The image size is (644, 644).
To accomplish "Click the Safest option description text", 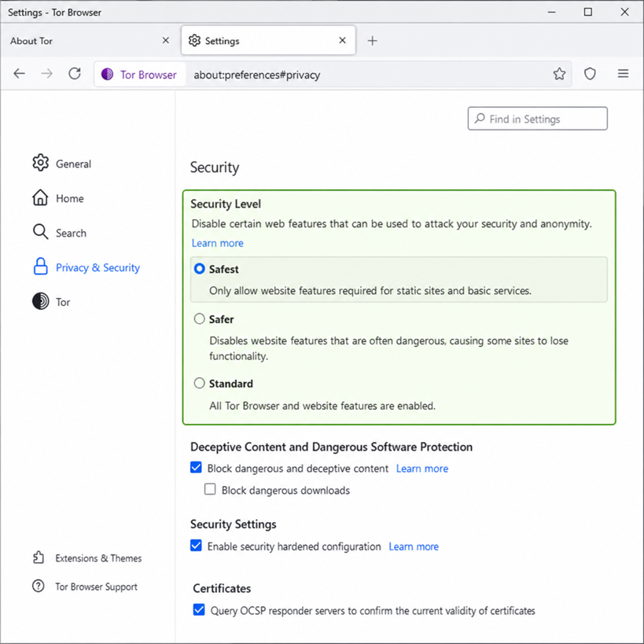I will click(x=370, y=291).
